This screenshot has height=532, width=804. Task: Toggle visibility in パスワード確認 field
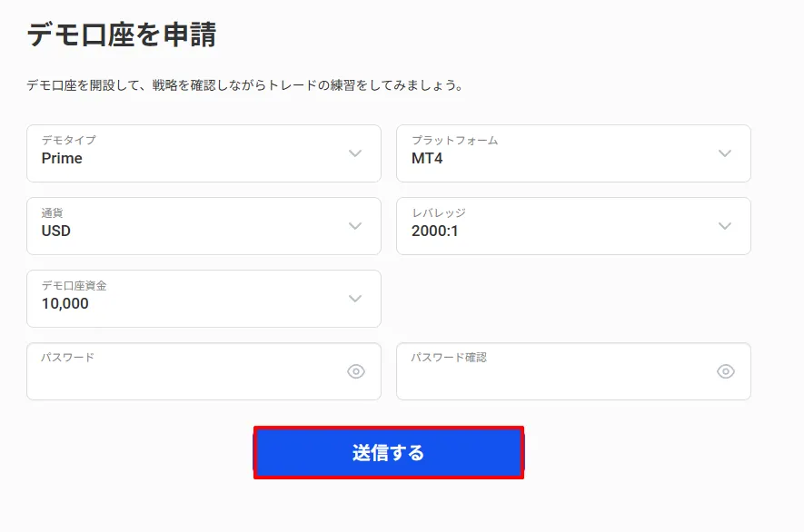coord(726,371)
